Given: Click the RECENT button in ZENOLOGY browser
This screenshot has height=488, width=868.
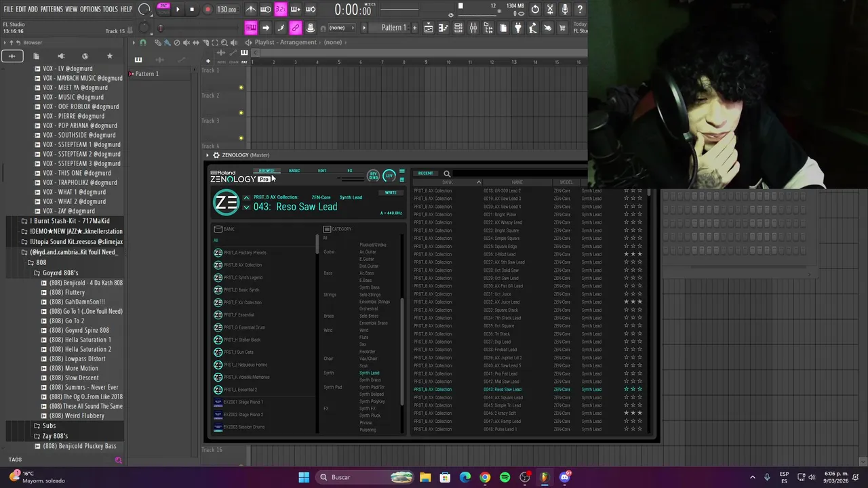Looking at the screenshot, I should [425, 174].
